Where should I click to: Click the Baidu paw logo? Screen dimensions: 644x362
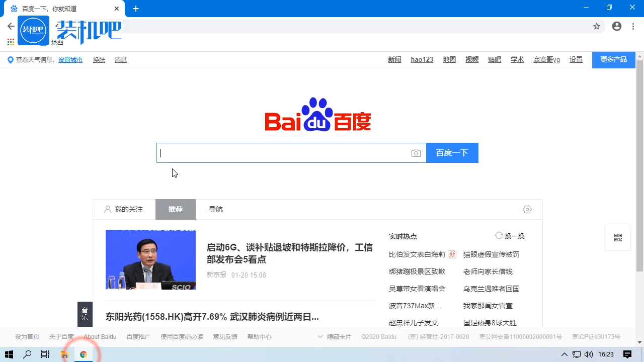tap(317, 114)
